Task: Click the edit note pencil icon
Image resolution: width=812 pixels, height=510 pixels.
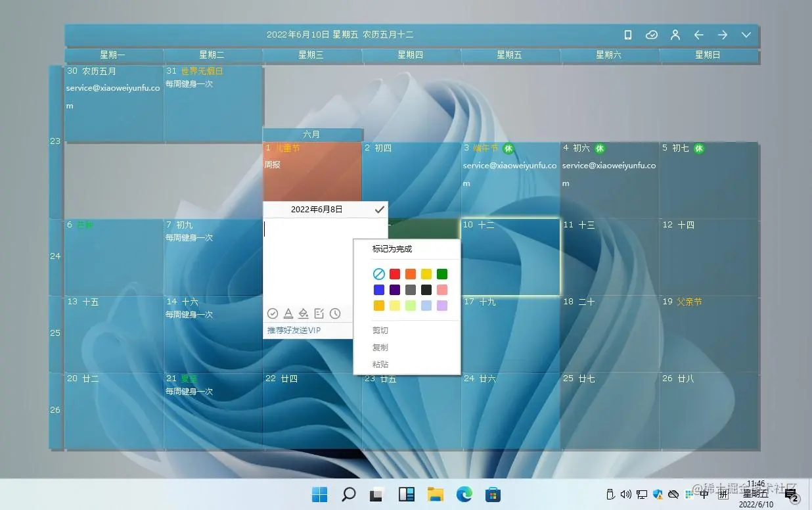Action: click(319, 313)
